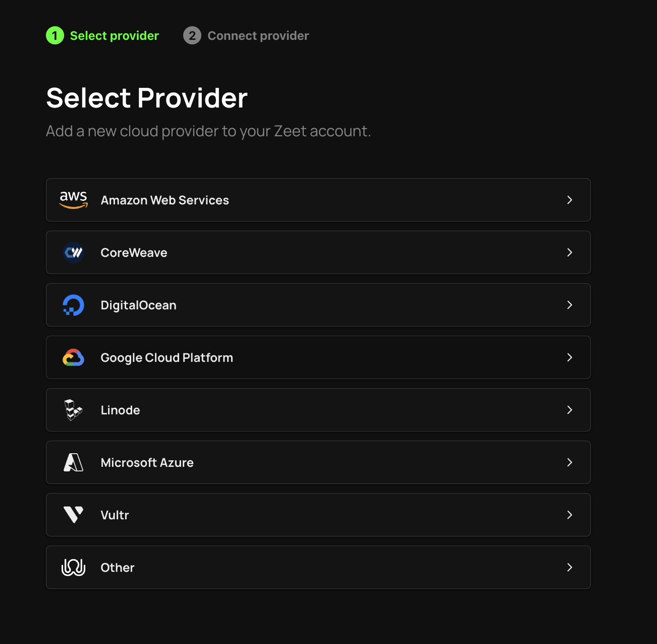The height and width of the screenshot is (644, 657).
Task: Choose Vultr provider label
Action: click(x=115, y=515)
